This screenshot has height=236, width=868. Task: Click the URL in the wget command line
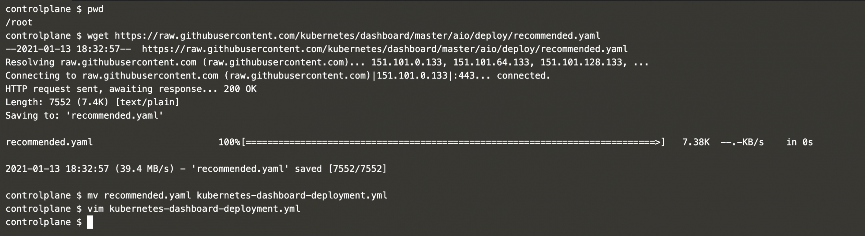coord(357,36)
